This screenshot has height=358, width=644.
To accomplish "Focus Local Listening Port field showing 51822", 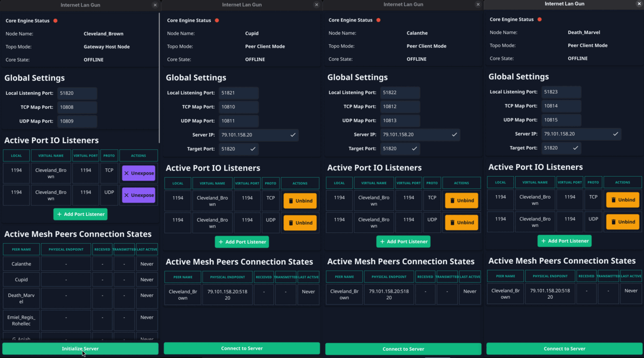I will coord(400,93).
